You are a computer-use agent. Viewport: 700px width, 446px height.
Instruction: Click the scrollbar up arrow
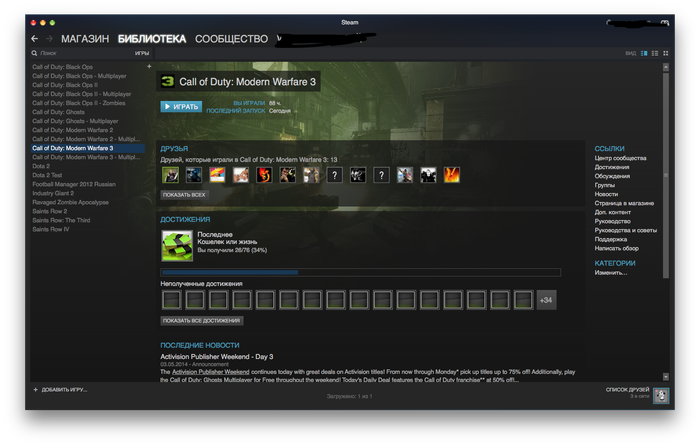pyautogui.click(x=666, y=67)
